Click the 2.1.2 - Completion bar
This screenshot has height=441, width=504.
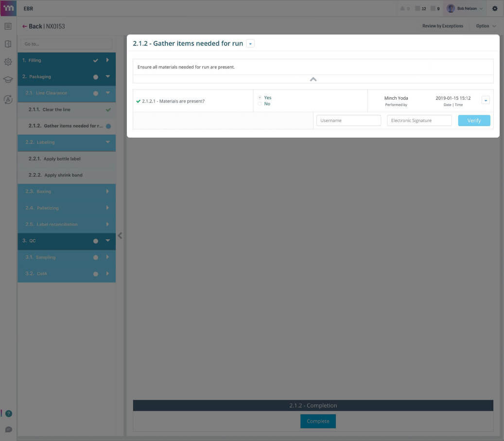pos(313,406)
